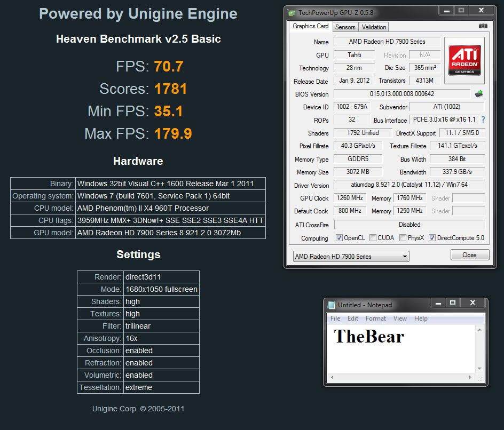Minimize the GPU-Z window
Image resolution: width=504 pixels, height=430 pixels.
(x=446, y=11)
